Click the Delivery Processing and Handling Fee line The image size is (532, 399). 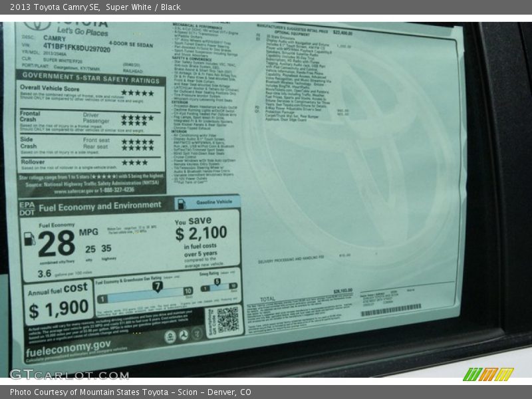291,259
